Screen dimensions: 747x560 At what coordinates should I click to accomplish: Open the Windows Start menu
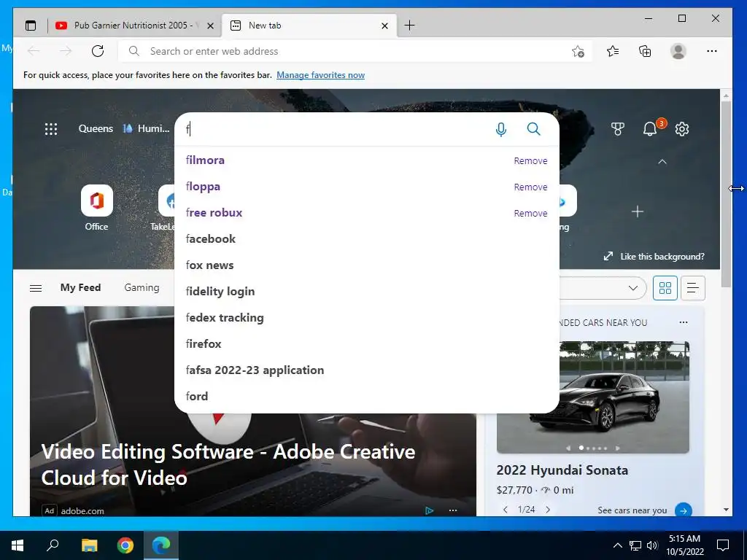tap(18, 545)
